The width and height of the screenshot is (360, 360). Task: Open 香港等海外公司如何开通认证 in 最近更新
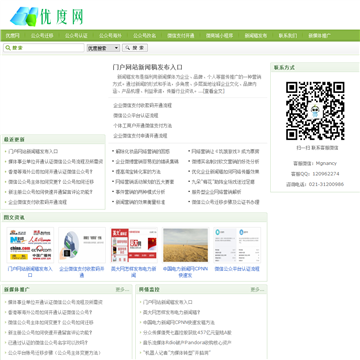pos(51,172)
